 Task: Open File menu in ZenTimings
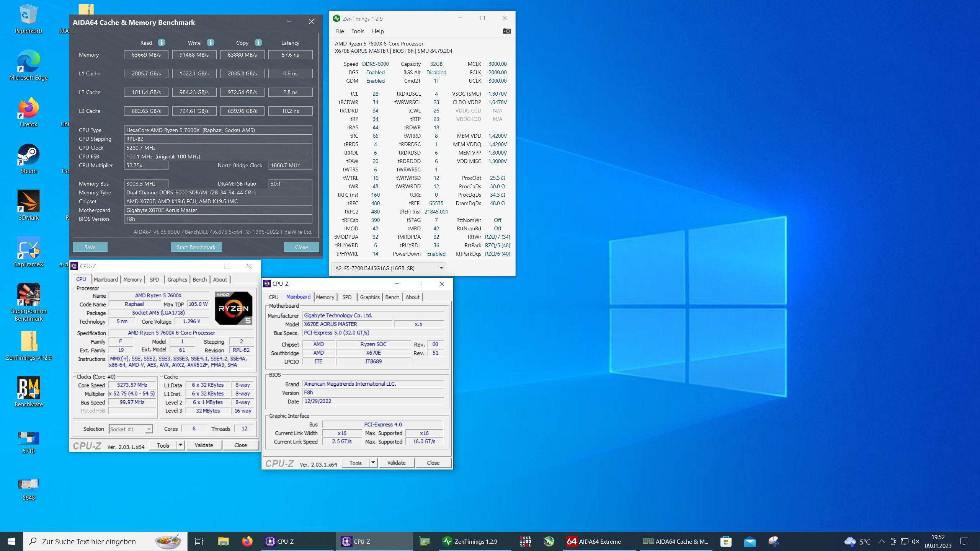340,31
